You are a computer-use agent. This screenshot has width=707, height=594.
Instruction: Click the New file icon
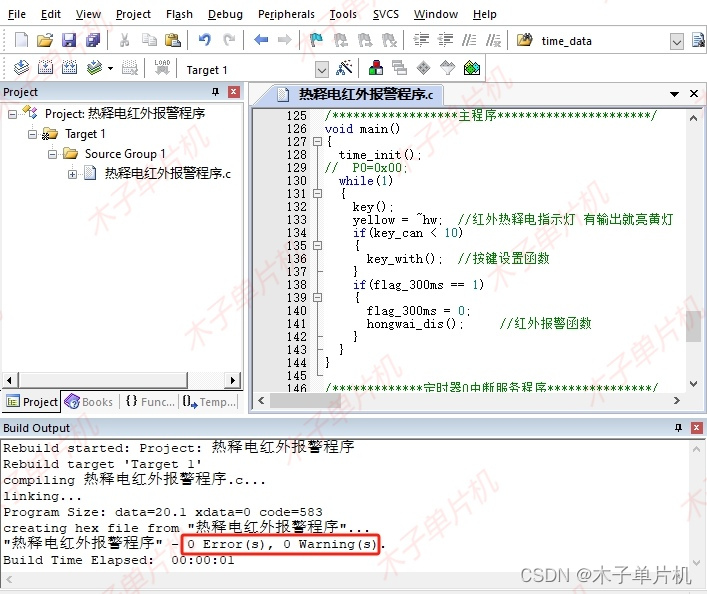tap(21, 41)
